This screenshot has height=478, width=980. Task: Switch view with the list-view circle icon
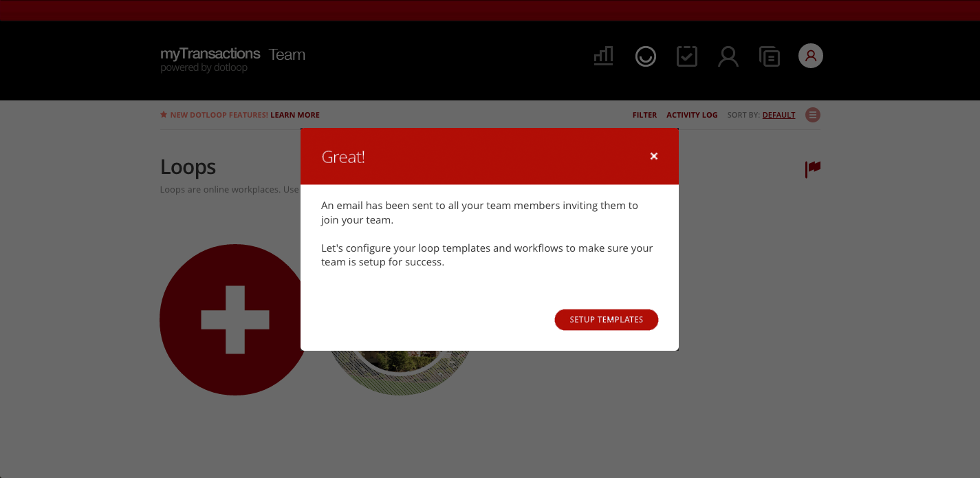[812, 115]
